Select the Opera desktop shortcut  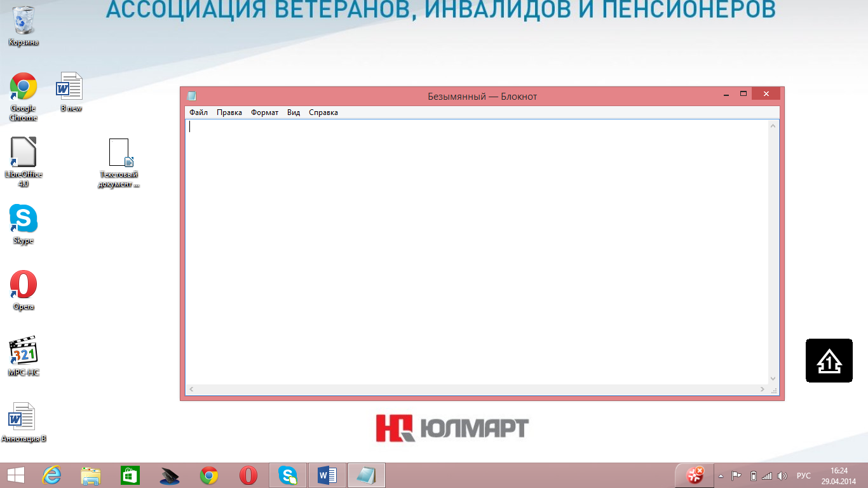pos(24,290)
